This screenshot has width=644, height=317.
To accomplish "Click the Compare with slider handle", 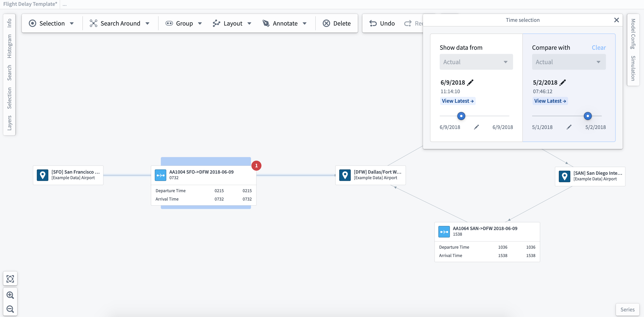I will click(x=588, y=116).
